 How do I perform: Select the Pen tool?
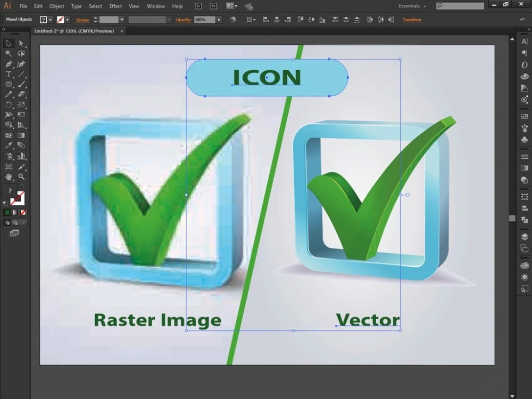click(9, 64)
